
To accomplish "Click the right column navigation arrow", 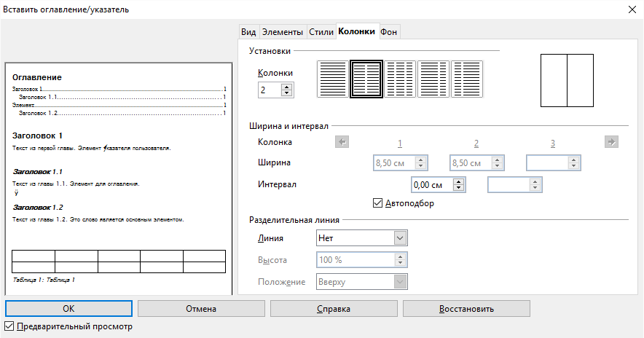I will pyautogui.click(x=611, y=142).
